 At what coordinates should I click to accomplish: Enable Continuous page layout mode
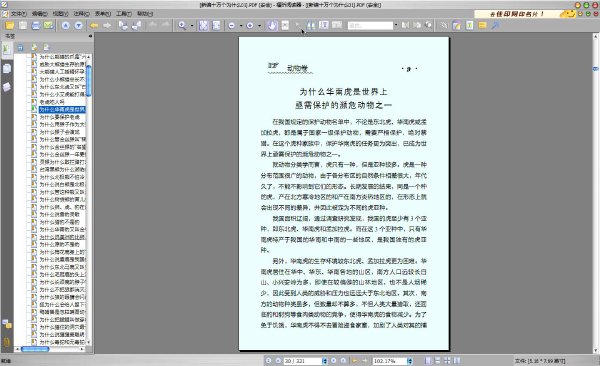437,361
